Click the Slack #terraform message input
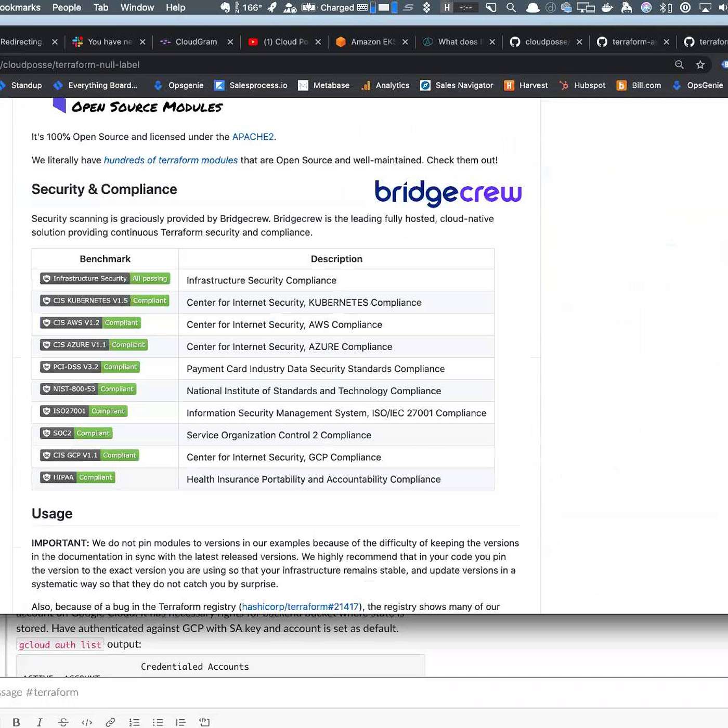 [x=364, y=692]
